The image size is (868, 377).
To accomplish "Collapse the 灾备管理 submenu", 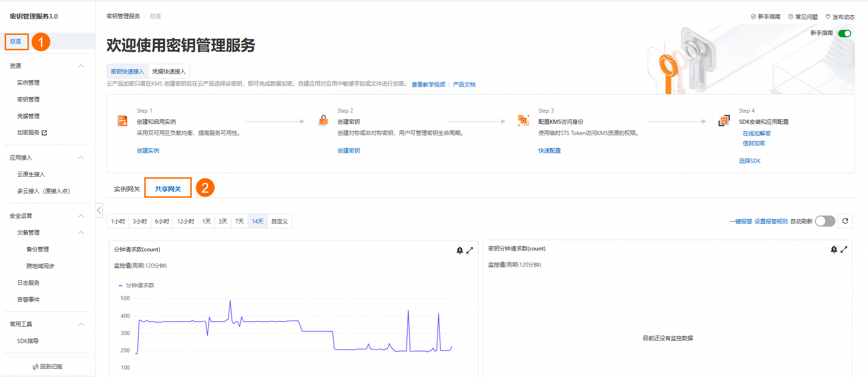I will tap(81, 233).
